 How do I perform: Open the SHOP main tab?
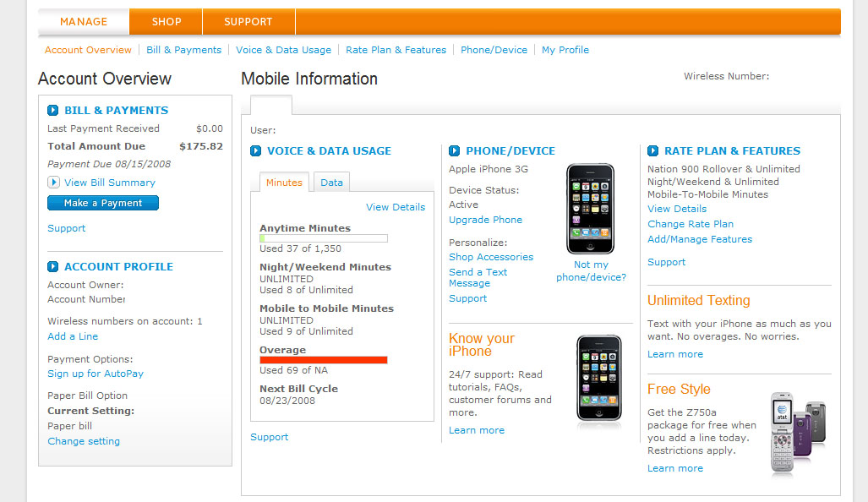point(166,22)
